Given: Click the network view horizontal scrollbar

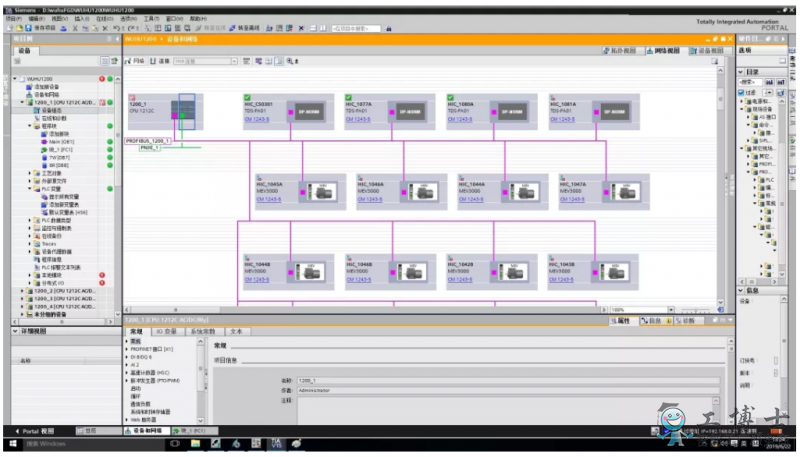Looking at the screenshot, I should pos(365,310).
